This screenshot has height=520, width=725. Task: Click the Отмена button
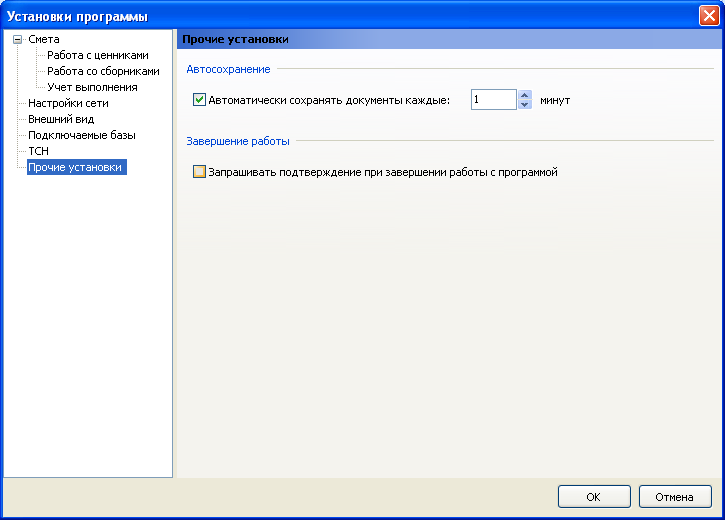[x=675, y=497]
